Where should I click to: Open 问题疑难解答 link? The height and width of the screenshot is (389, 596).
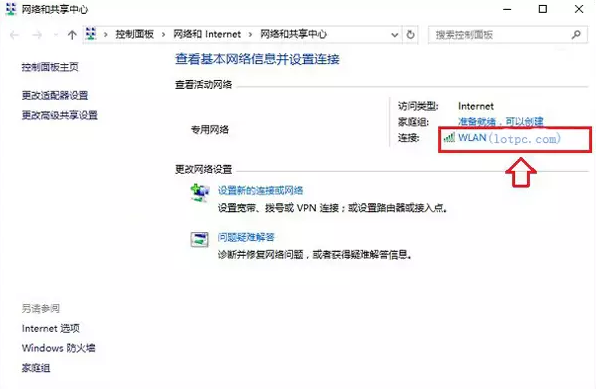click(x=246, y=237)
